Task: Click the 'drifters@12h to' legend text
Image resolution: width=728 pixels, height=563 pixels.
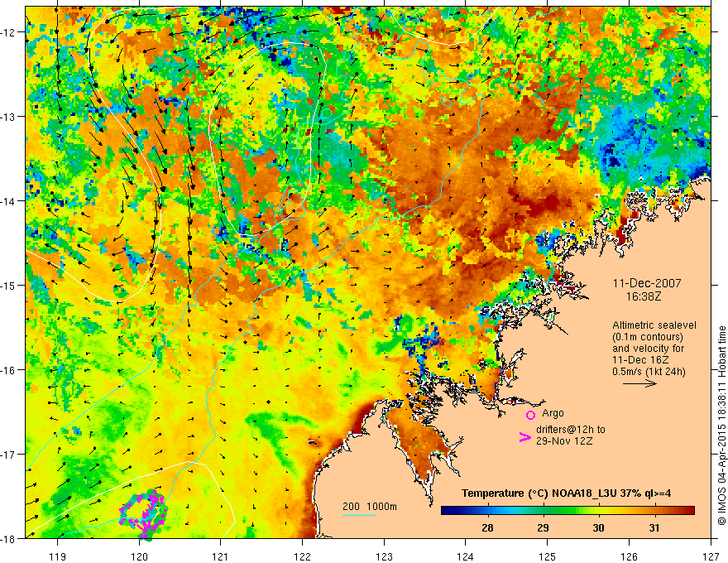Action: click(x=571, y=430)
